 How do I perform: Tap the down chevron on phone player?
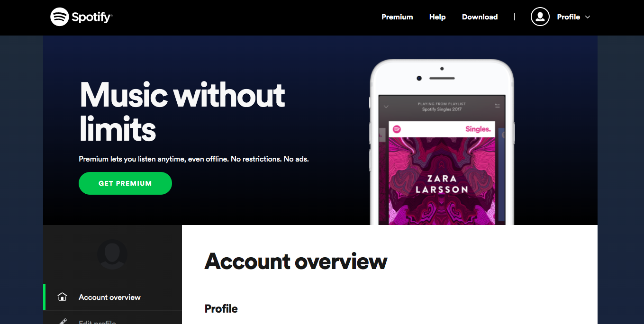386,107
